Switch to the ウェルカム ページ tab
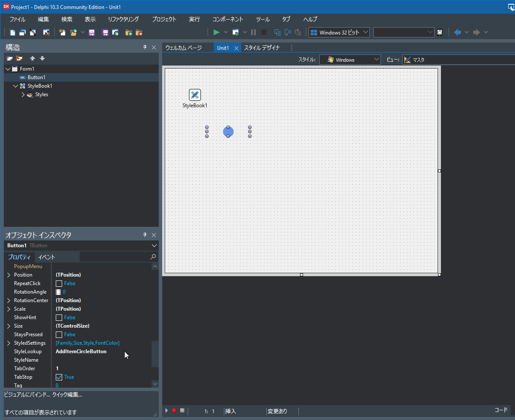This screenshot has width=515, height=420. [184, 48]
